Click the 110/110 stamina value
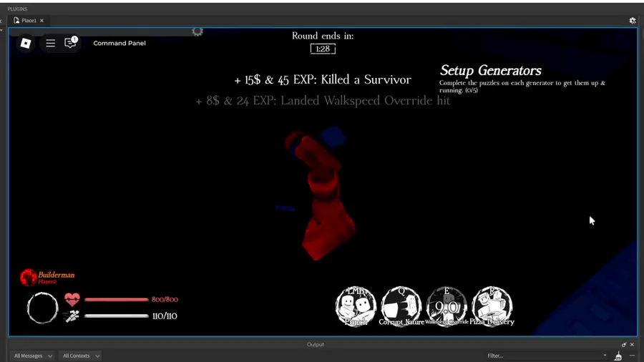The image size is (644, 362). click(165, 316)
